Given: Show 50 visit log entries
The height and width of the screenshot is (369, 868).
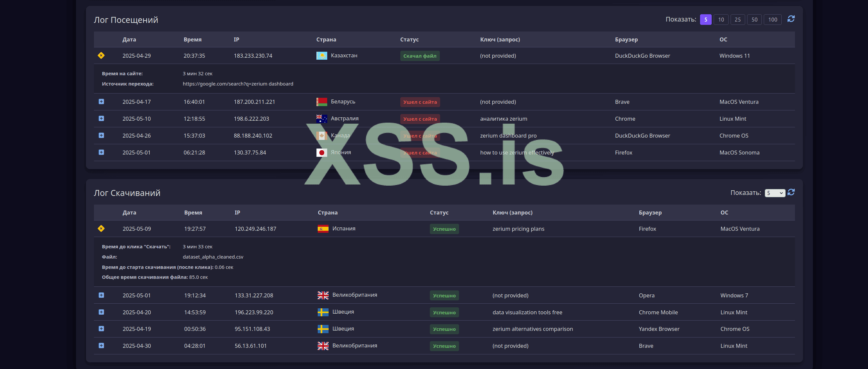Looking at the screenshot, I should point(754,20).
